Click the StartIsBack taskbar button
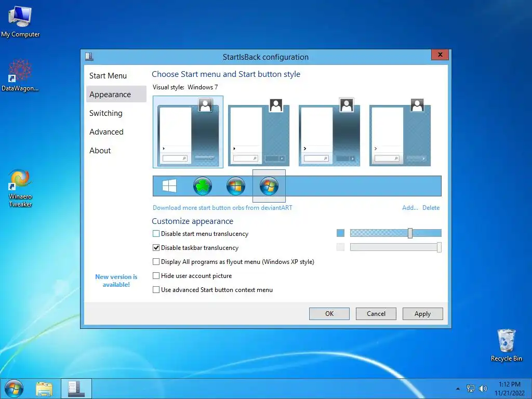This screenshot has width=532, height=399. pos(76,389)
